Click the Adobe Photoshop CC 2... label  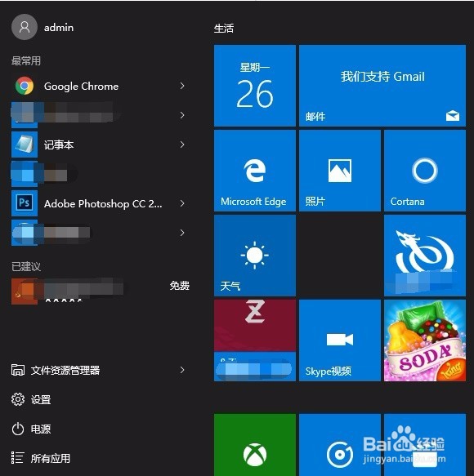coord(103,203)
